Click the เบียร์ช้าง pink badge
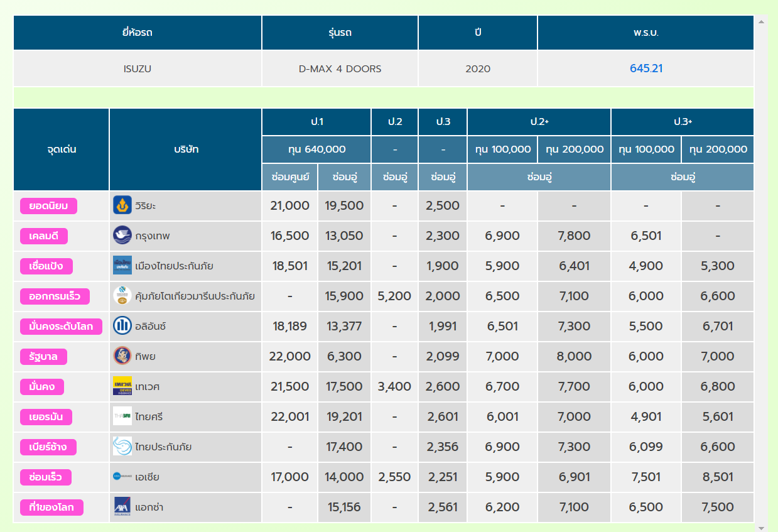778x532 pixels. click(48, 447)
